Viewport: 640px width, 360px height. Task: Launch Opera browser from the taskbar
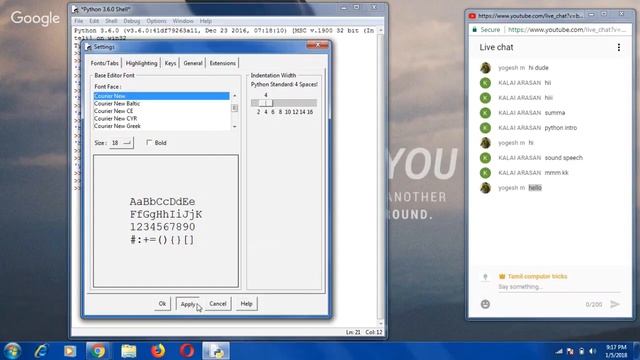[187, 351]
